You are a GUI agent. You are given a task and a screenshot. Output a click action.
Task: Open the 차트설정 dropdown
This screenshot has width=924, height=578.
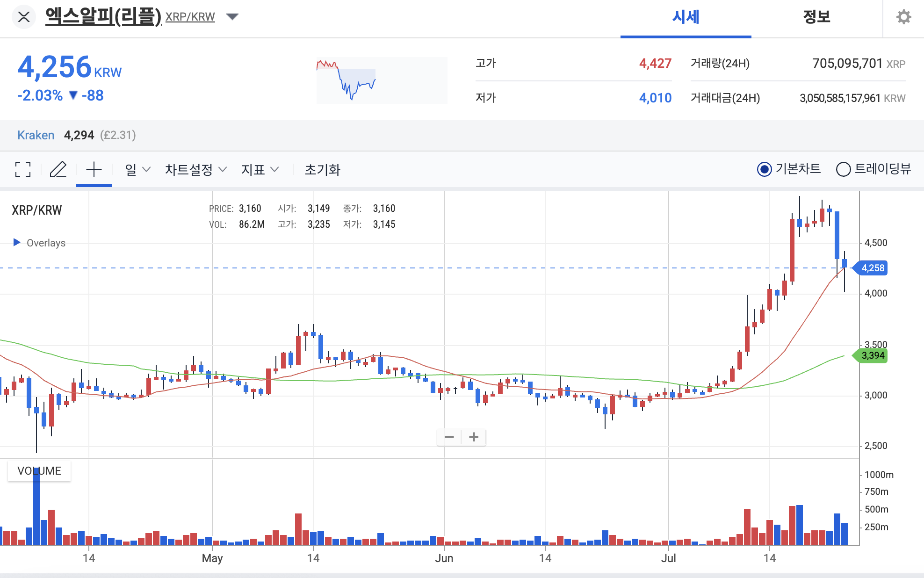[195, 169]
